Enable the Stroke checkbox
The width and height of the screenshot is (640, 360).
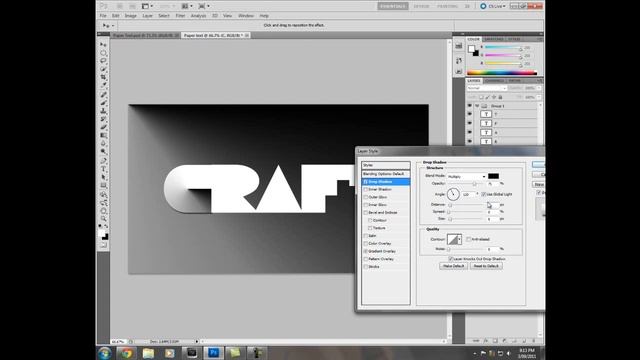pos(366,267)
